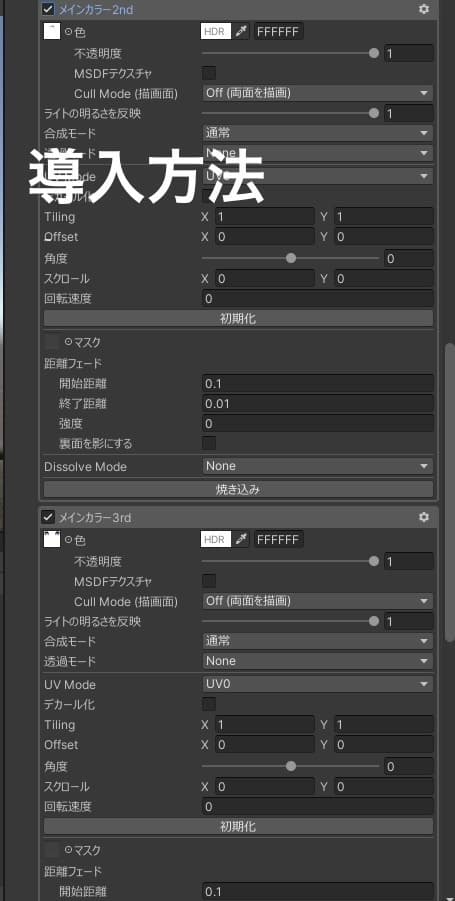
Task: Click the inspector vertical scrollbar
Action: tap(450, 492)
